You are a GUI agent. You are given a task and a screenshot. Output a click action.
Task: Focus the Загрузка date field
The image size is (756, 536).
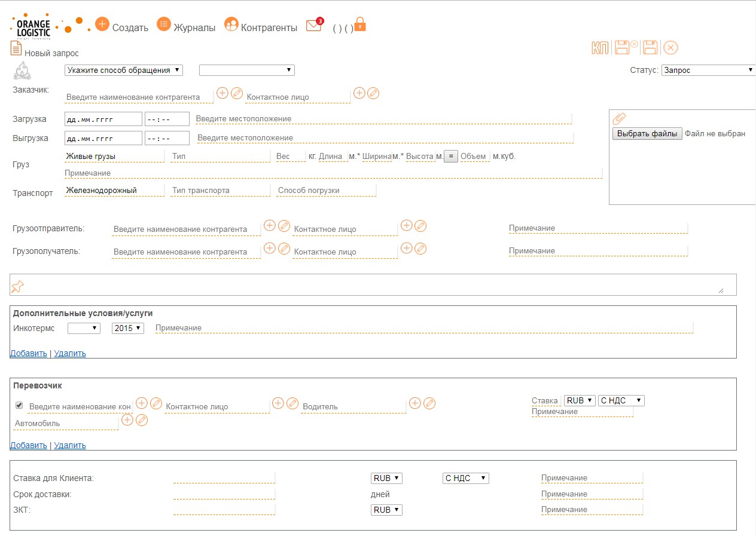[103, 119]
